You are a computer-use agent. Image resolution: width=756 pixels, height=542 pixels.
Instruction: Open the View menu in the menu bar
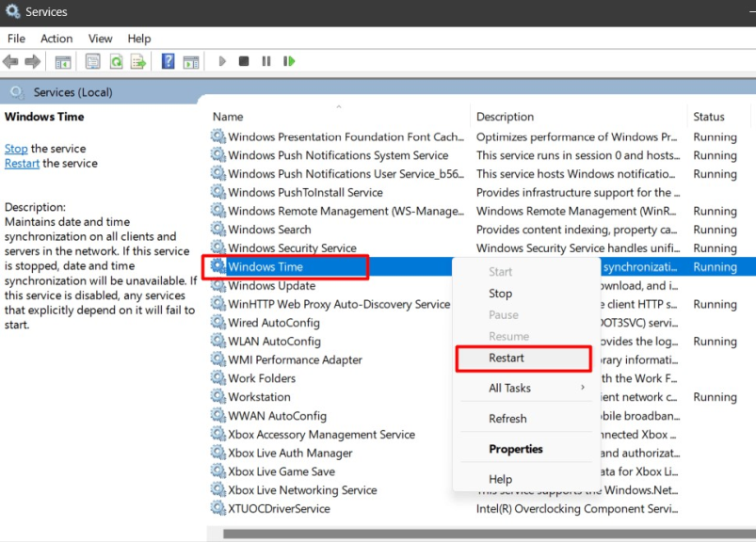pyautogui.click(x=100, y=39)
